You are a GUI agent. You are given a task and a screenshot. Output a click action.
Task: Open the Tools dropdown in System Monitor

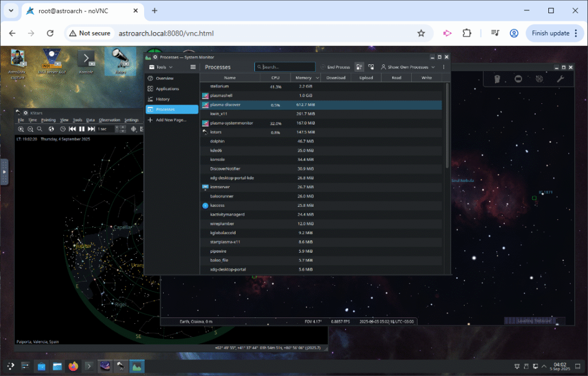[161, 67]
